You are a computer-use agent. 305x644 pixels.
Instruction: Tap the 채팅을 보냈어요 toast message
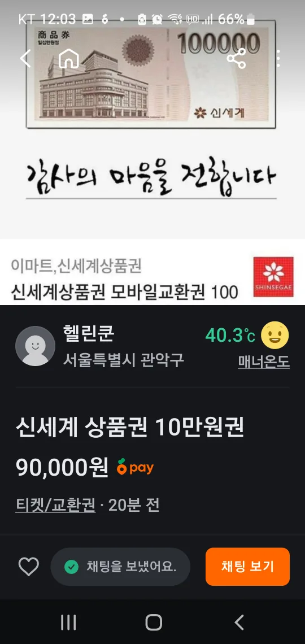click(x=120, y=567)
